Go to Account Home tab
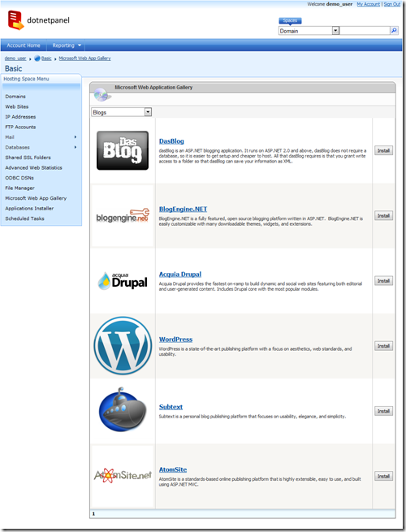 24,45
